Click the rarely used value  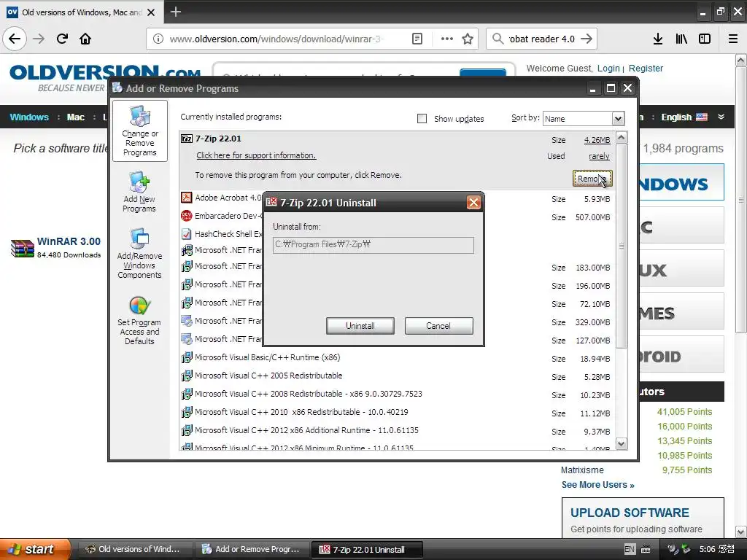tap(599, 156)
